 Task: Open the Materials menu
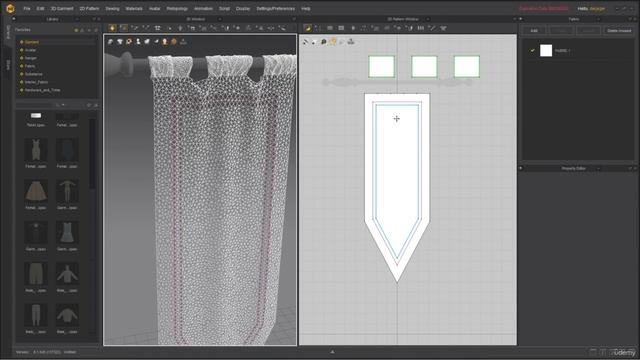134,9
